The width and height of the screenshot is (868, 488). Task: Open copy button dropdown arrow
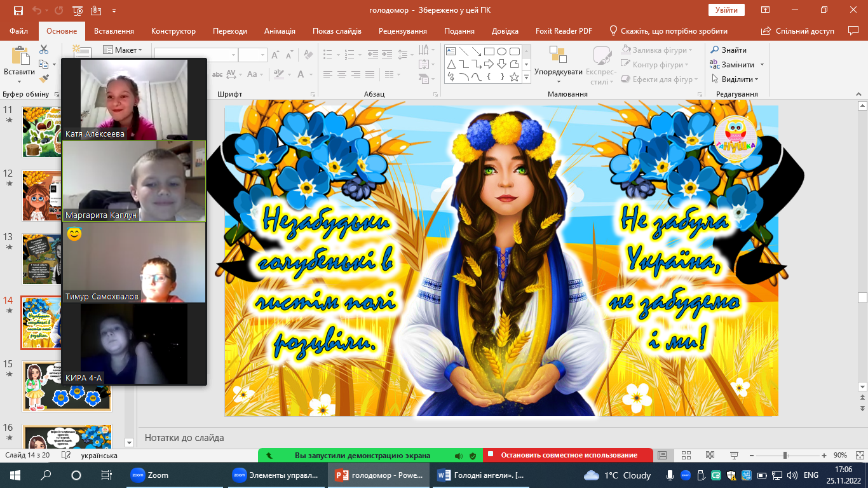pos(54,64)
